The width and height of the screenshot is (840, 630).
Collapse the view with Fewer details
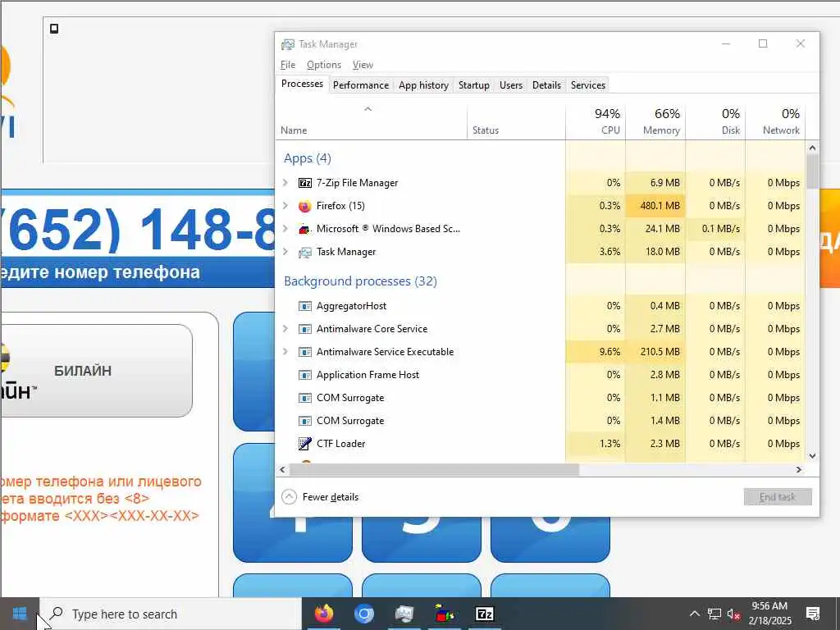(x=321, y=497)
